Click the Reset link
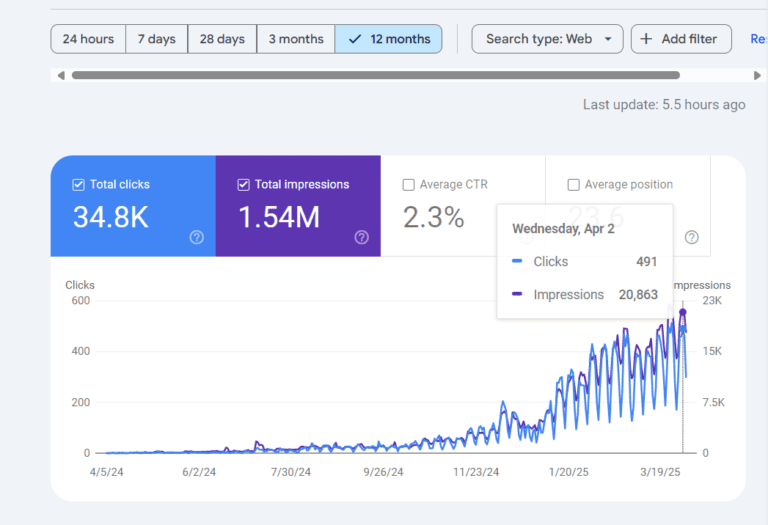The width and height of the screenshot is (768, 525). [758, 39]
